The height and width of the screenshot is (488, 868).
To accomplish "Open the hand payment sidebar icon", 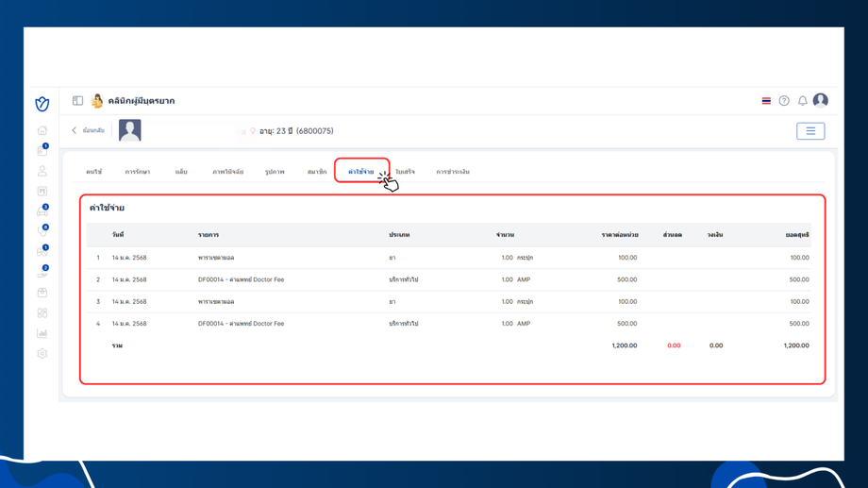I will tap(42, 272).
